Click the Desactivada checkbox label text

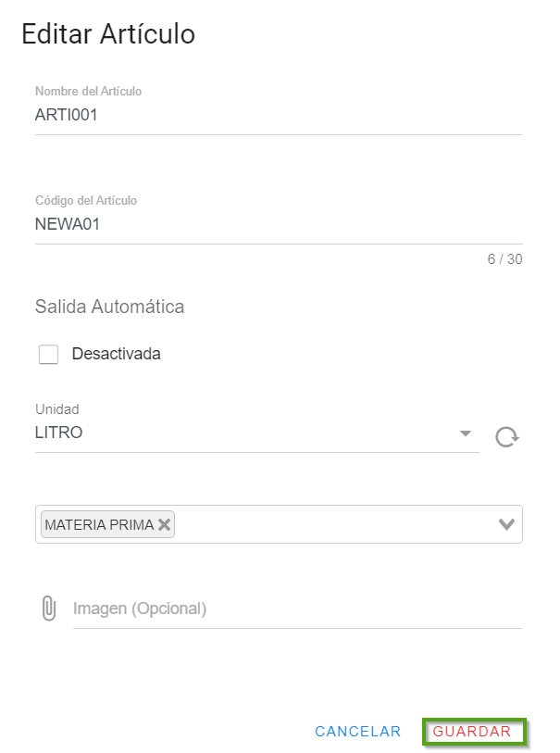coord(116,354)
